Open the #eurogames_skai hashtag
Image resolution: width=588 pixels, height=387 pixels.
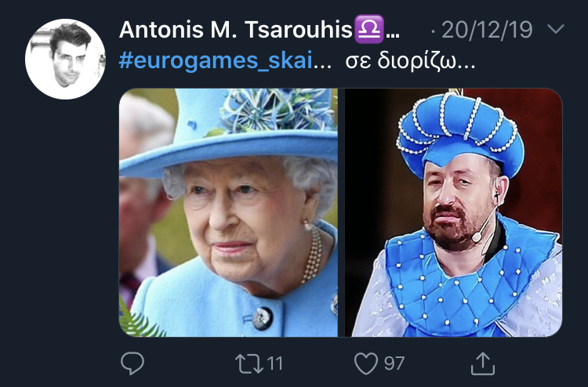tap(216, 60)
